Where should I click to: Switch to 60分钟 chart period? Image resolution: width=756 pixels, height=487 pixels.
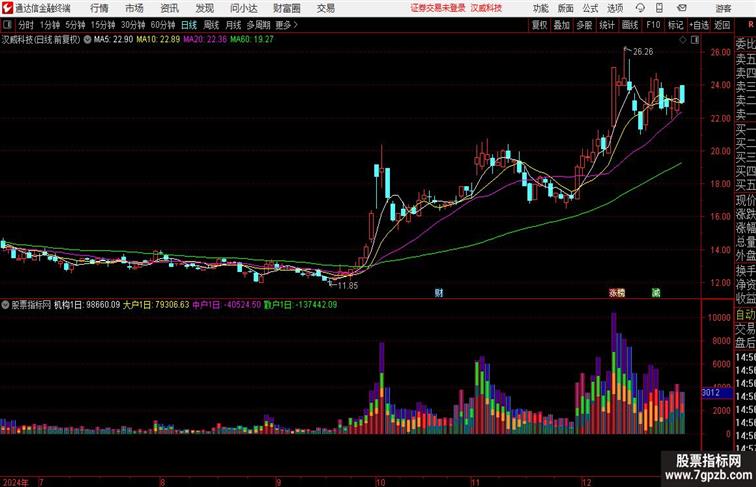click(162, 25)
